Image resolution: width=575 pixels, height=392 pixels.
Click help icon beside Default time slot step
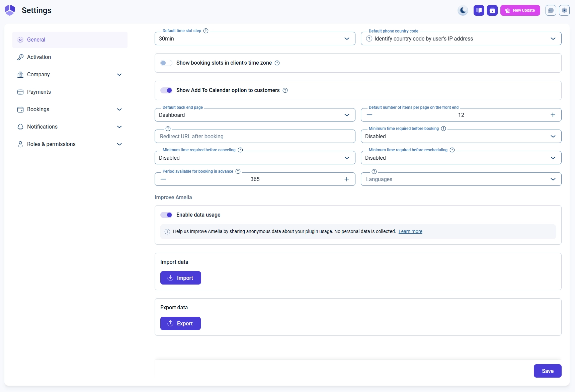click(x=206, y=31)
